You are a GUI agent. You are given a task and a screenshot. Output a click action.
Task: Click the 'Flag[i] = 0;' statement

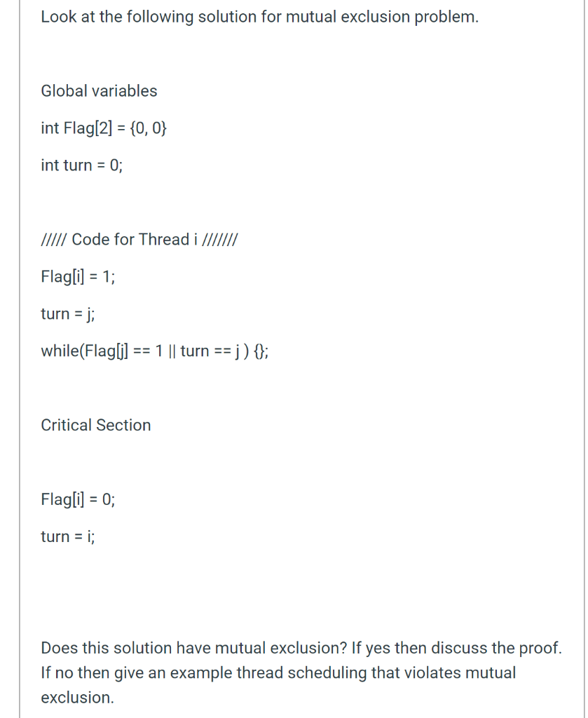[x=78, y=499]
